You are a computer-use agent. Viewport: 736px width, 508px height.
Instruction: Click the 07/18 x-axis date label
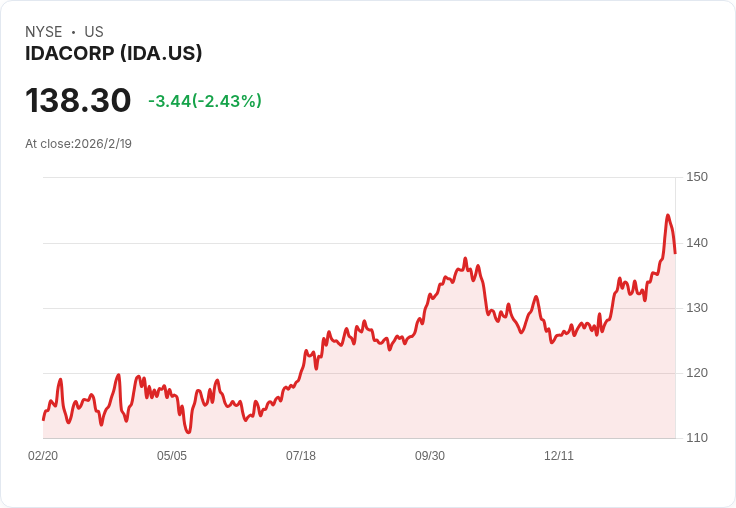coord(301,455)
